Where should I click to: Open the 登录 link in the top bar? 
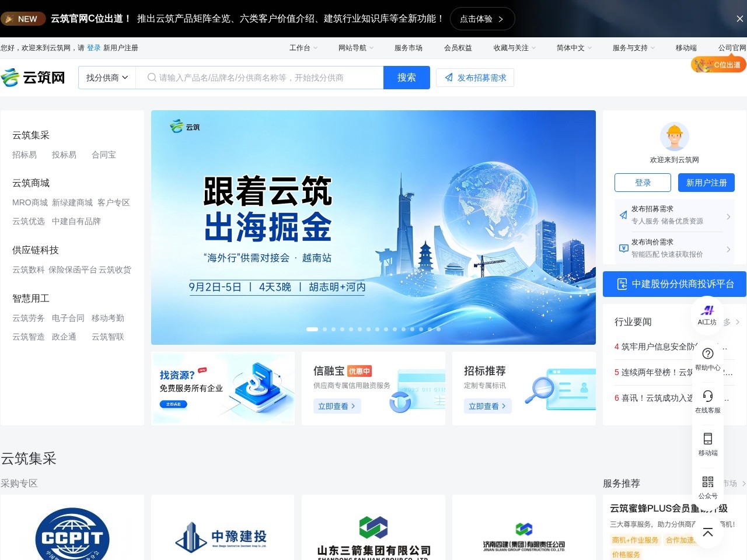[94, 48]
